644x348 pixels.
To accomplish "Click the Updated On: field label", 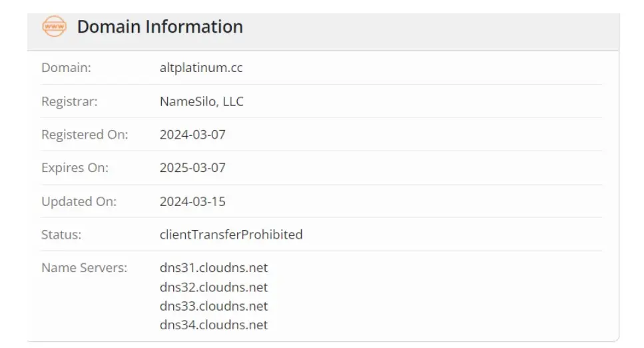I will click(79, 201).
